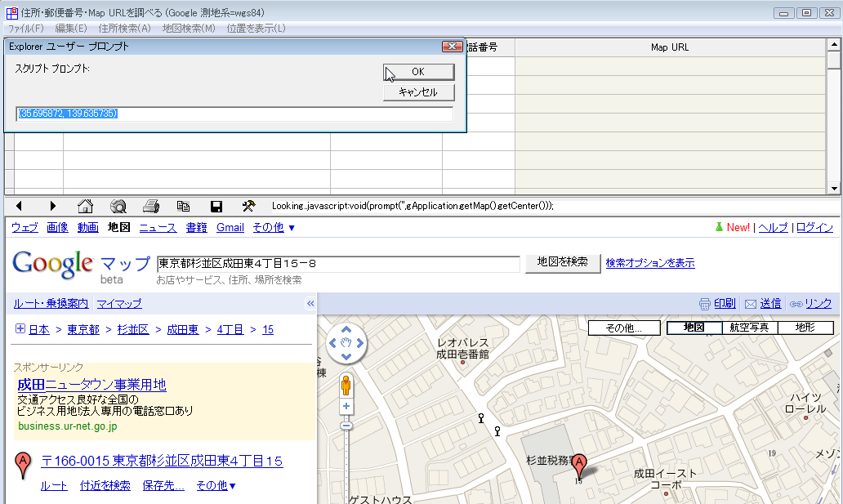This screenshot has height=504, width=843.
Task: Open the 成田ニュータウン事業用地 sponsored link
Action: (x=92, y=385)
